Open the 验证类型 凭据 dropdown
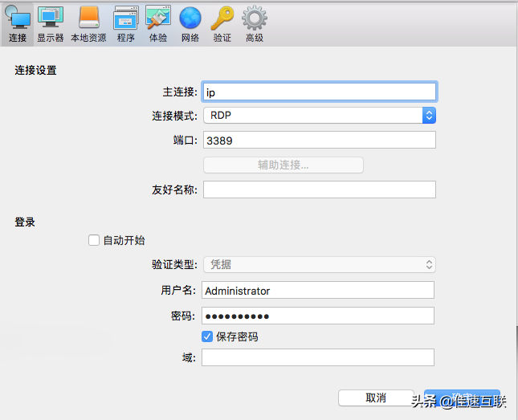 [320, 264]
